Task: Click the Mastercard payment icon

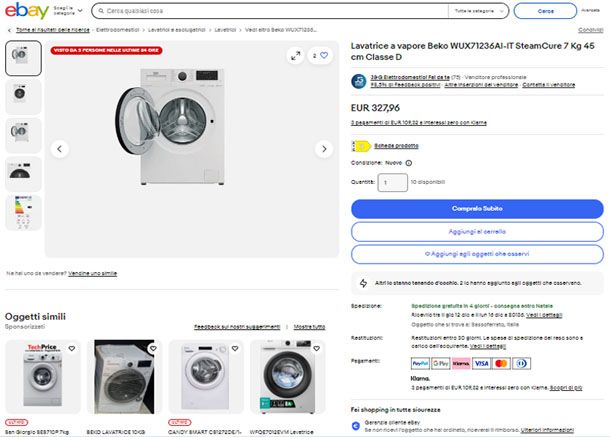Action: 501,363
